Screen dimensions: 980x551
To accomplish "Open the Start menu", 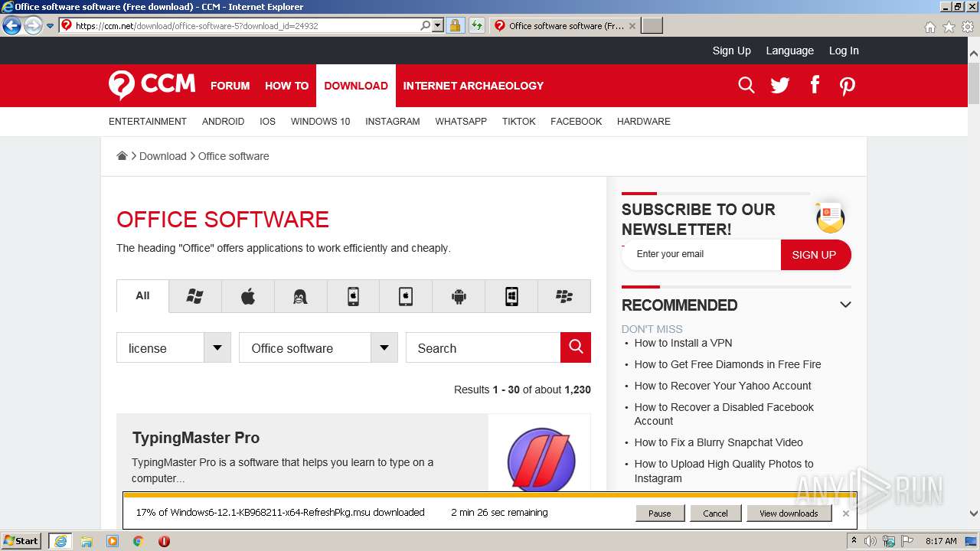I will pyautogui.click(x=22, y=541).
